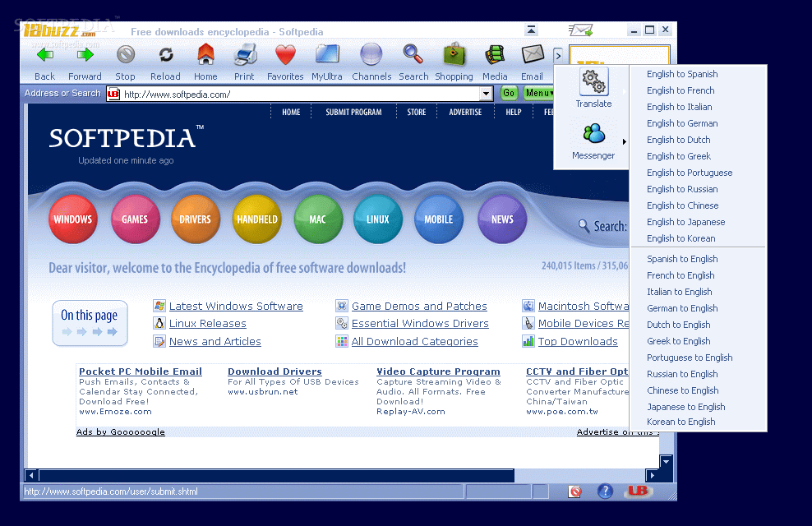
Task: Open the pink GAMES category ball
Action: 135,219
